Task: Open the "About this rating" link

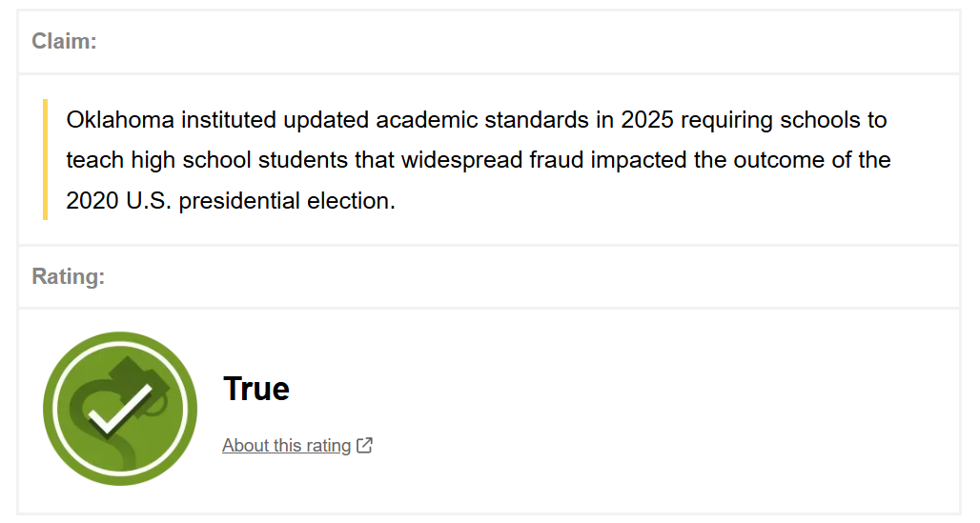Action: point(286,445)
